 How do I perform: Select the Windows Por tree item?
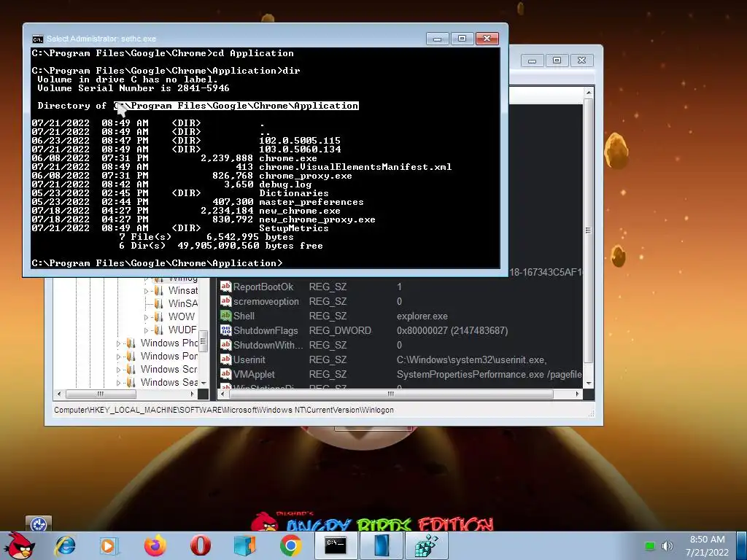tap(169, 356)
